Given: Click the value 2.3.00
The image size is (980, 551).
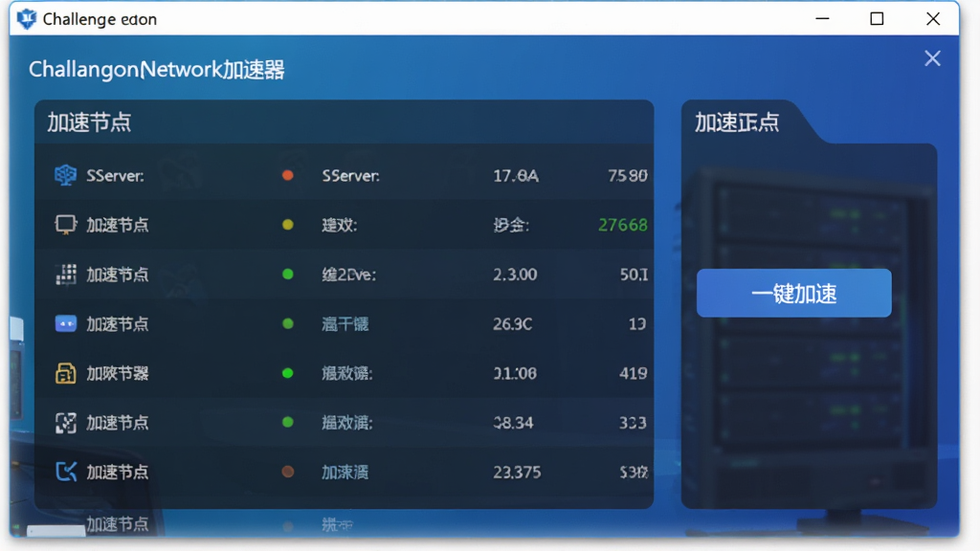Looking at the screenshot, I should coord(515,275).
